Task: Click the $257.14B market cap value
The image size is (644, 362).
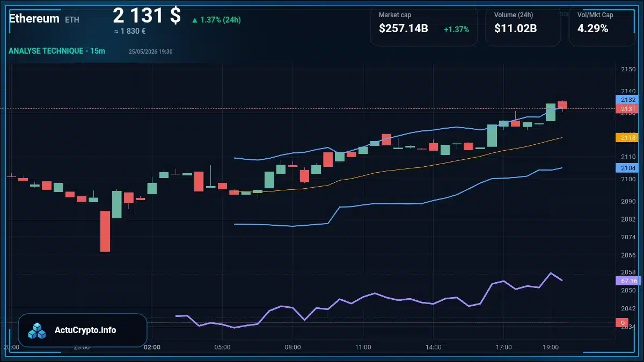Action: click(x=403, y=29)
